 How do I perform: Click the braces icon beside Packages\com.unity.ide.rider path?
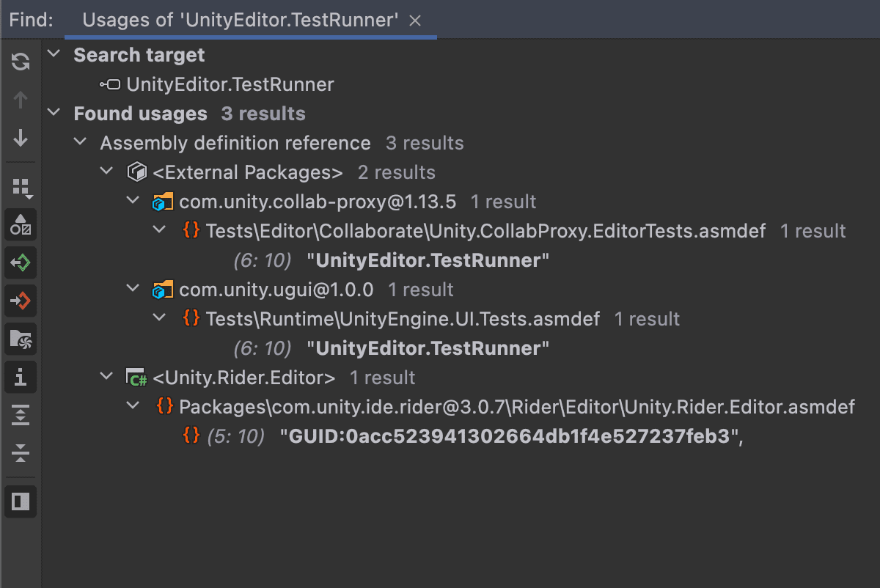click(165, 407)
